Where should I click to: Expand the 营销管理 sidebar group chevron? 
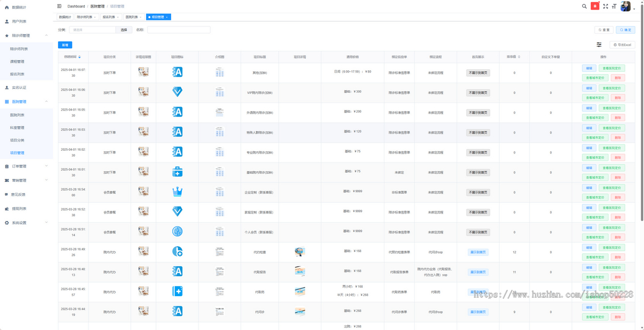(47, 180)
